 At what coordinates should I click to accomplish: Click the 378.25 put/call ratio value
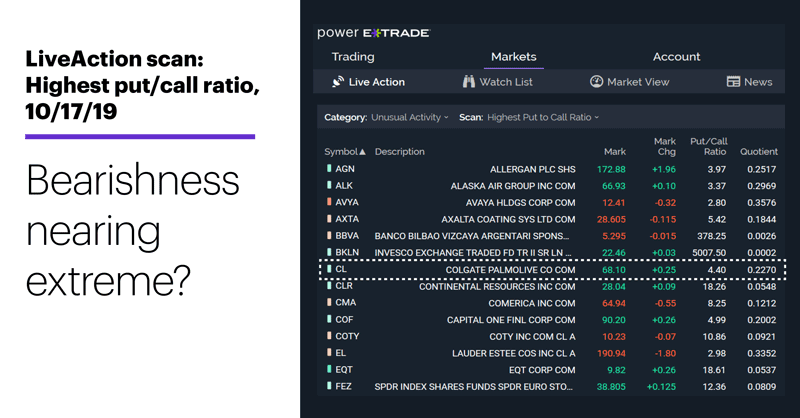[x=711, y=236]
